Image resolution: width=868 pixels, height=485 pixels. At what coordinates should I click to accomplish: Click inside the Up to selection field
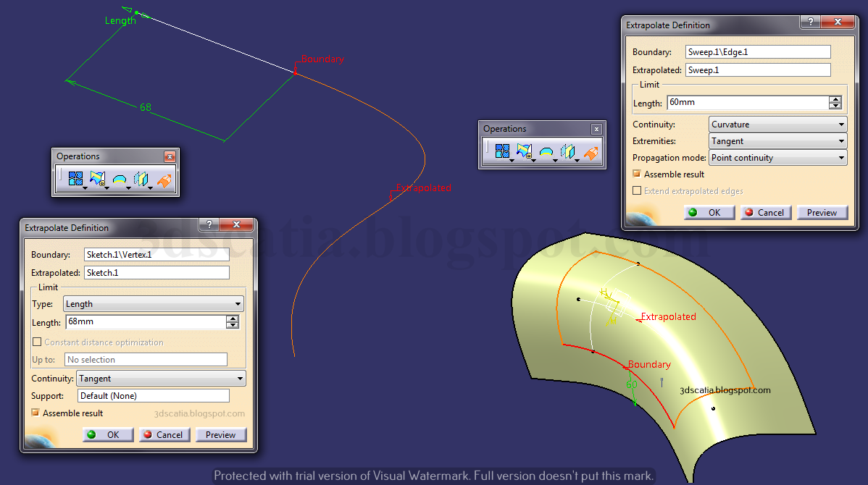point(145,359)
